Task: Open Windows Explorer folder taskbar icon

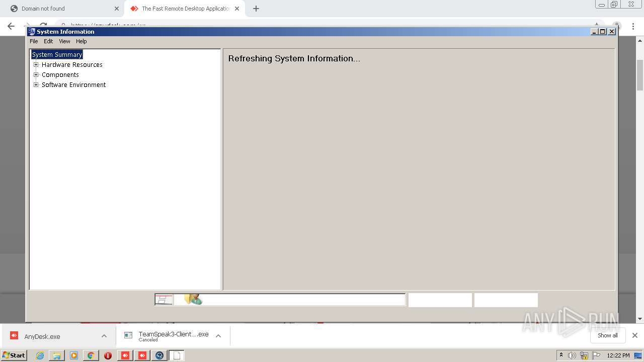Action: [x=57, y=355]
